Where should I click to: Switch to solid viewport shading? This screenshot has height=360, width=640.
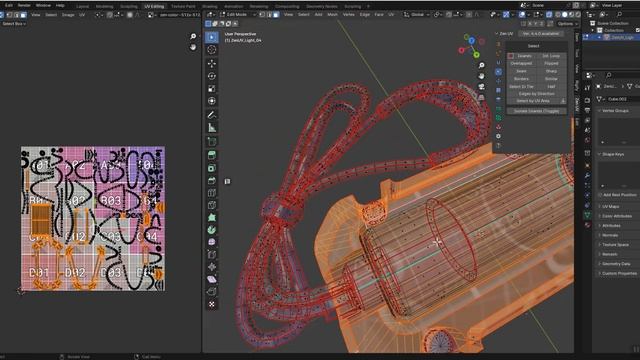point(564,15)
